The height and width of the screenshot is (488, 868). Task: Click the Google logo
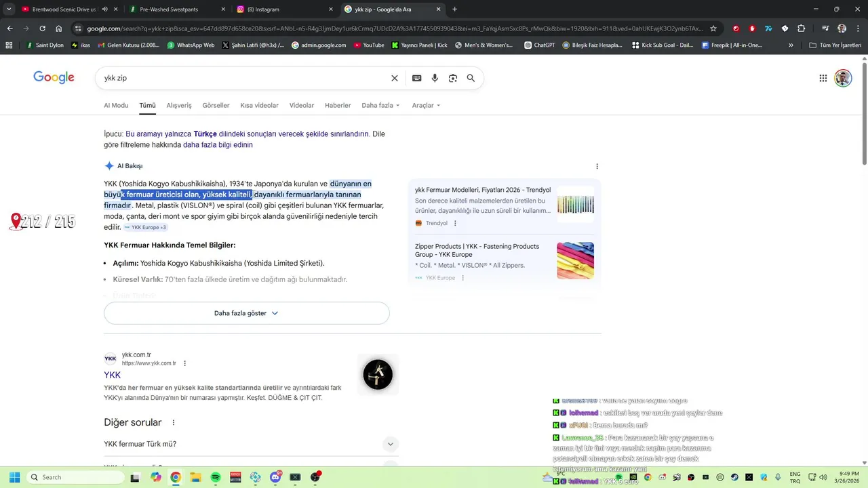pyautogui.click(x=54, y=77)
